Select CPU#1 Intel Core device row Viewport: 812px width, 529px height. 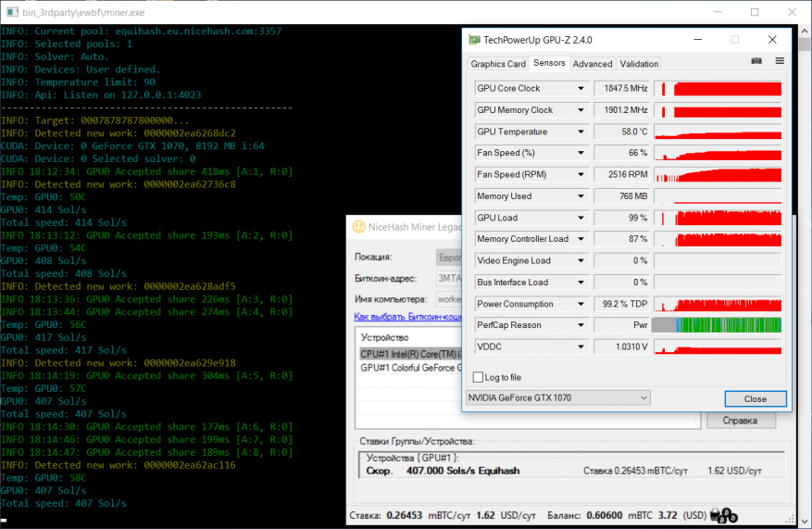pos(407,354)
